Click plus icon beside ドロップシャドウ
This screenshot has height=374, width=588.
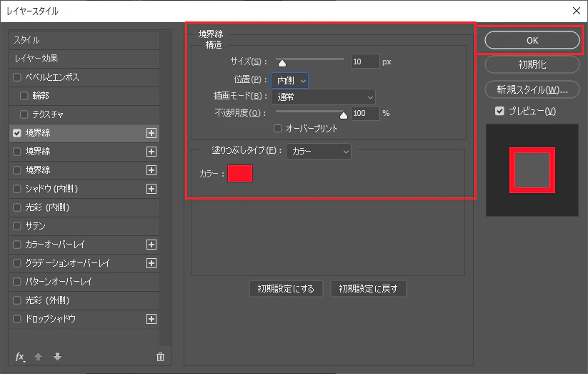pyautogui.click(x=151, y=319)
